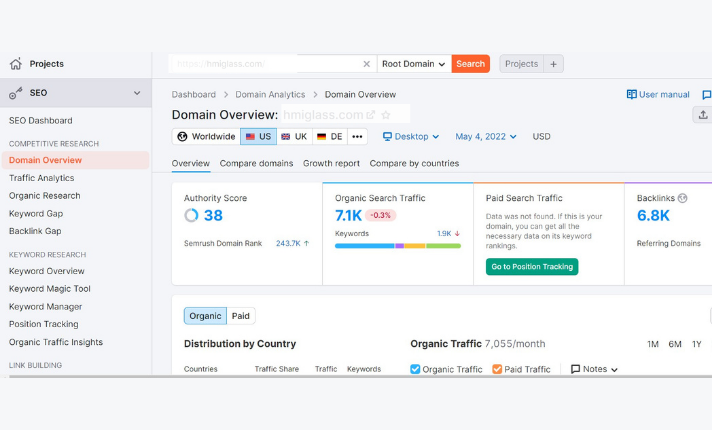This screenshot has width=712, height=430.
Task: Click the Authority Score ring icon
Action: tap(191, 215)
